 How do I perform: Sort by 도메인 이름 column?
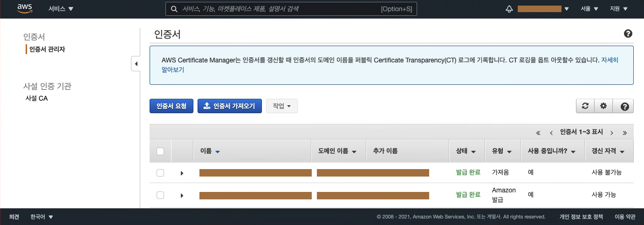tap(337, 151)
